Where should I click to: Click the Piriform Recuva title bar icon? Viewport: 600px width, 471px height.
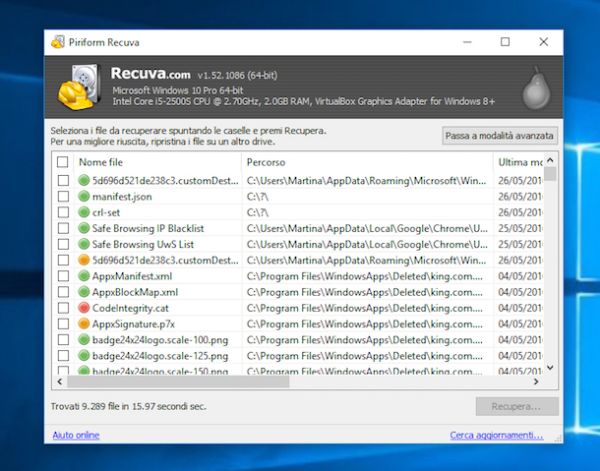[59, 42]
